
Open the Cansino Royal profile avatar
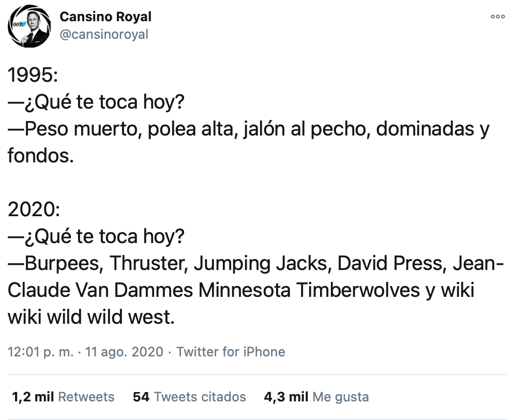[29, 28]
